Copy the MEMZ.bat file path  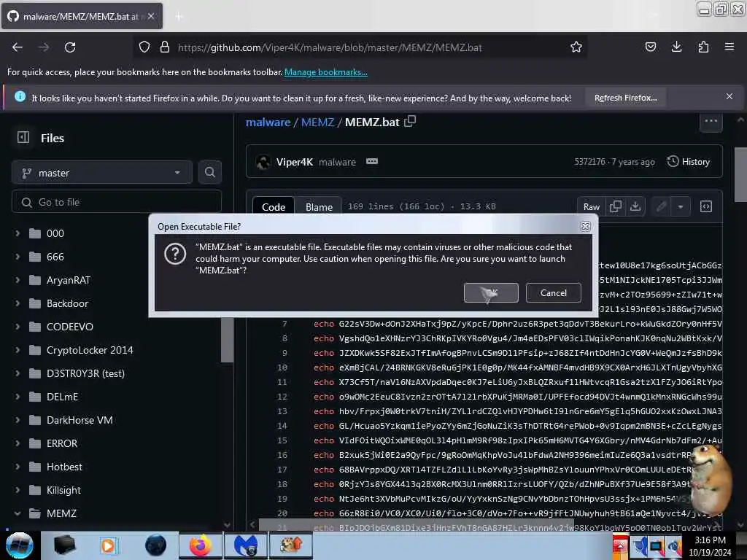click(x=410, y=122)
